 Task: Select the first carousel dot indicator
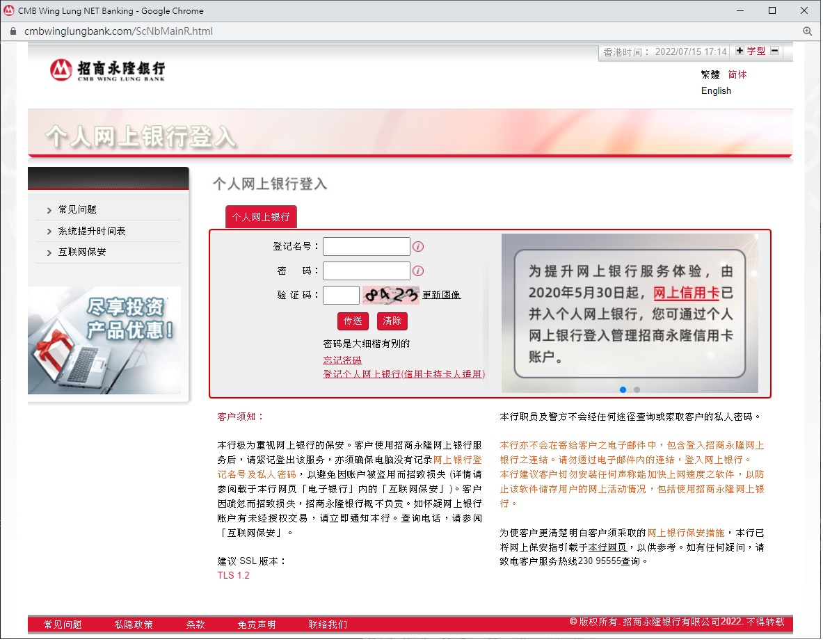623,390
